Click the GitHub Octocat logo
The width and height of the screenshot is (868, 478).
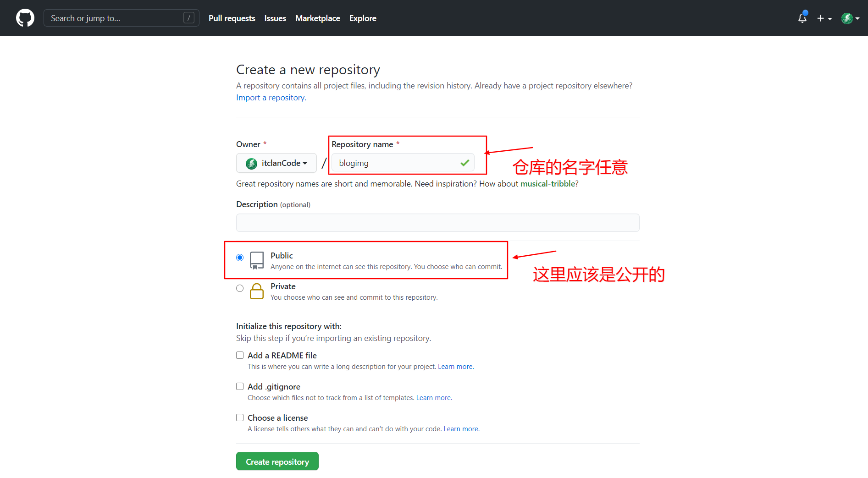point(25,18)
